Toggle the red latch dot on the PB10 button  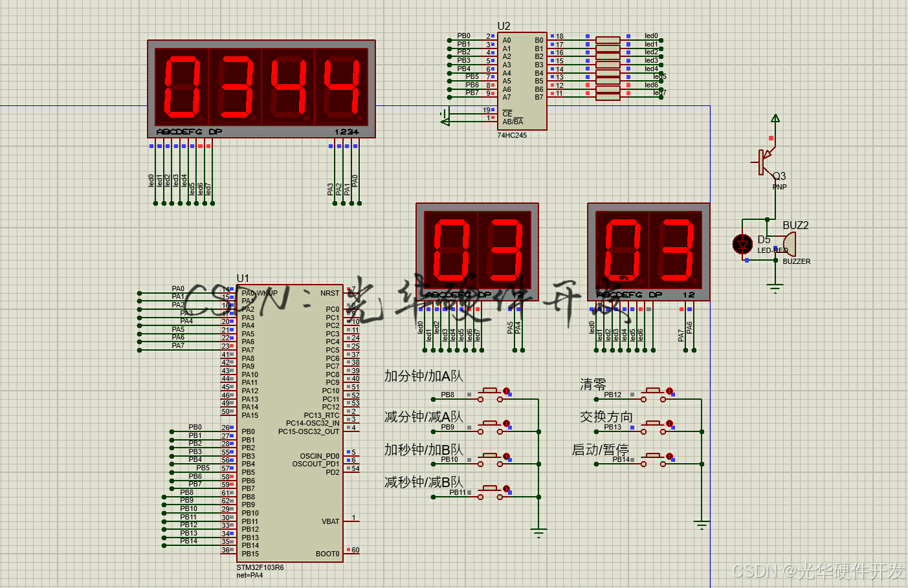click(x=507, y=456)
